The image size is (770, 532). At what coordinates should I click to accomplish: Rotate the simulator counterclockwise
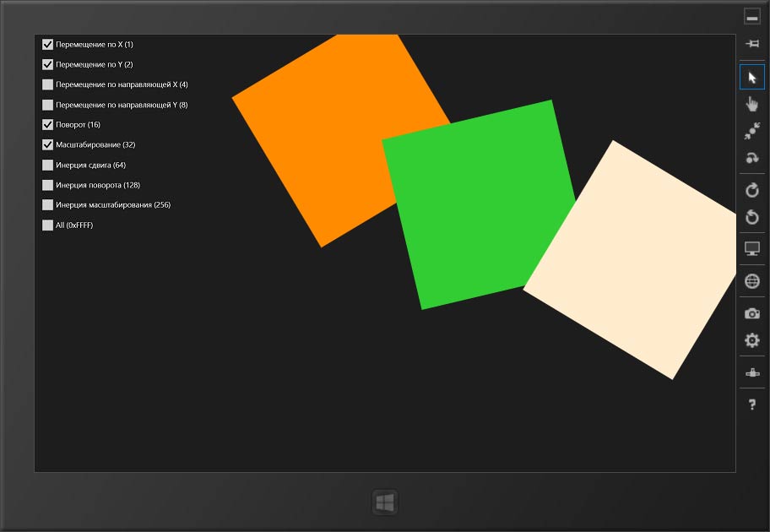(x=751, y=217)
